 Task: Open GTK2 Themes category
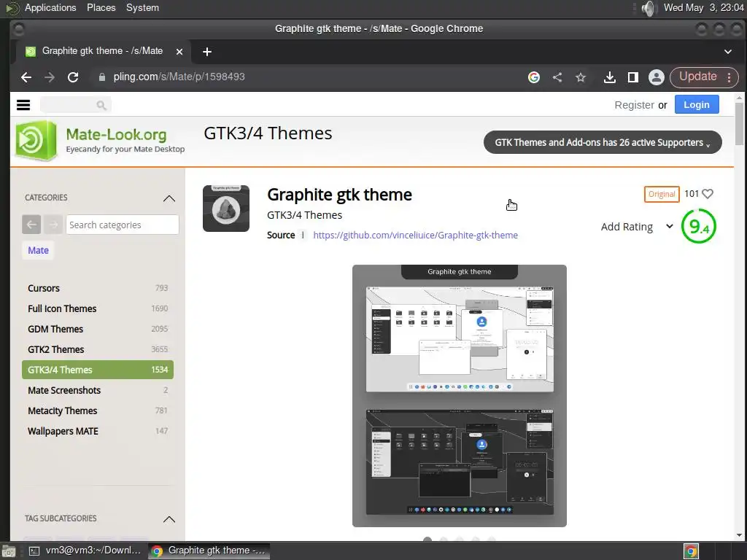click(98, 349)
